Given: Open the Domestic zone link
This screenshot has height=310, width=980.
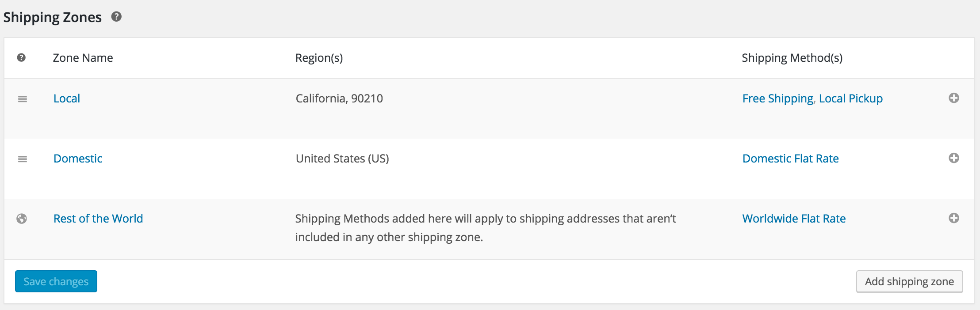Looking at the screenshot, I should pos(78,159).
